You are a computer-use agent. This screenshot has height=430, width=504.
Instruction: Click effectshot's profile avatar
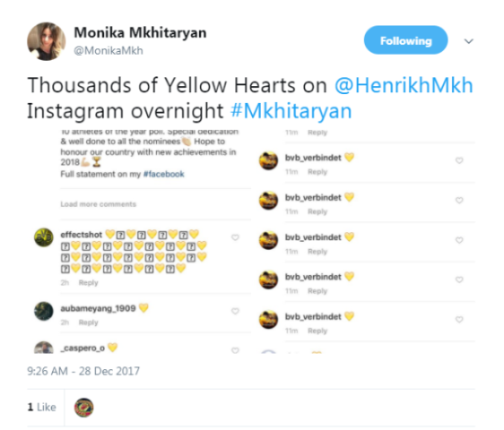click(x=44, y=237)
